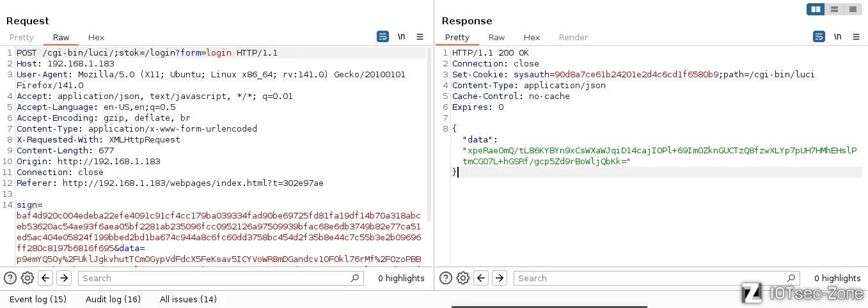Image resolution: width=868 pixels, height=308 pixels.
Task: Open the Response panel hamburger menu
Action: point(856,36)
